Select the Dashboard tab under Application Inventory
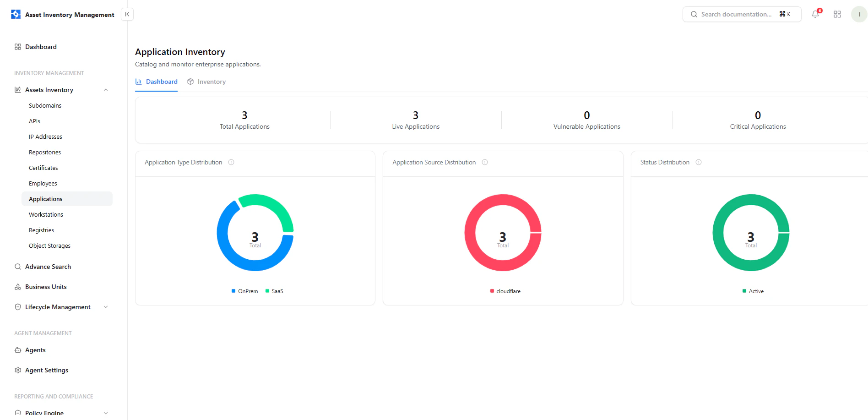868x420 pixels. 157,82
